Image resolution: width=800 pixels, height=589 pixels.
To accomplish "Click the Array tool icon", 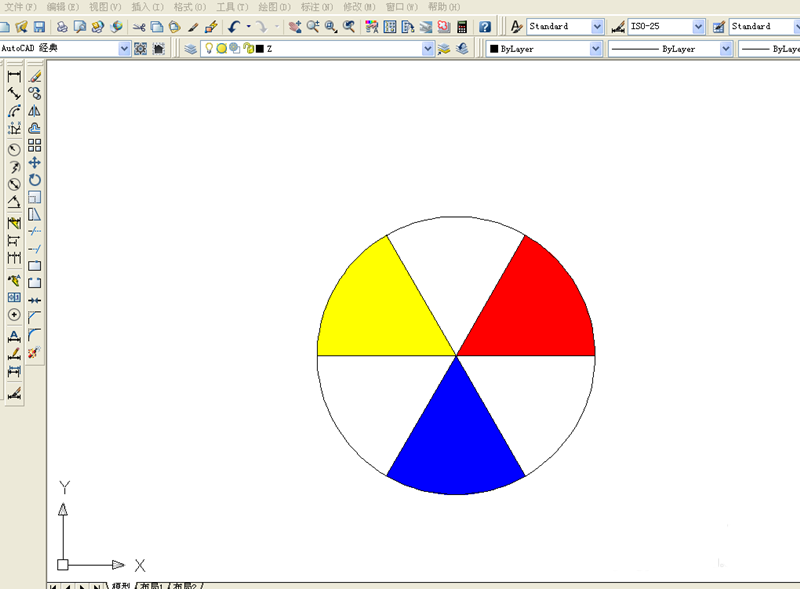I will [34, 145].
